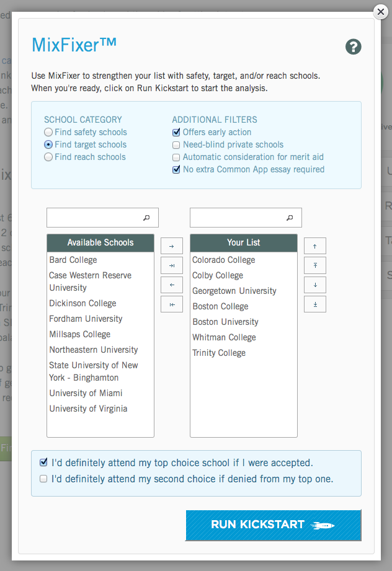Viewport: 392px width, 571px height.
Task: Click the move right arrow button
Action: pyautogui.click(x=172, y=246)
